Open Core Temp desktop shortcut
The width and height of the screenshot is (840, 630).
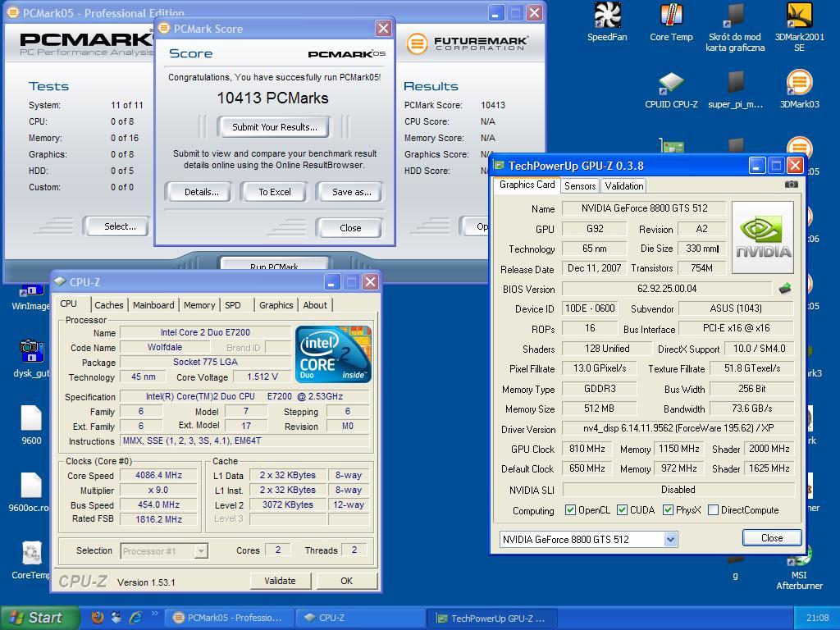tap(671, 21)
